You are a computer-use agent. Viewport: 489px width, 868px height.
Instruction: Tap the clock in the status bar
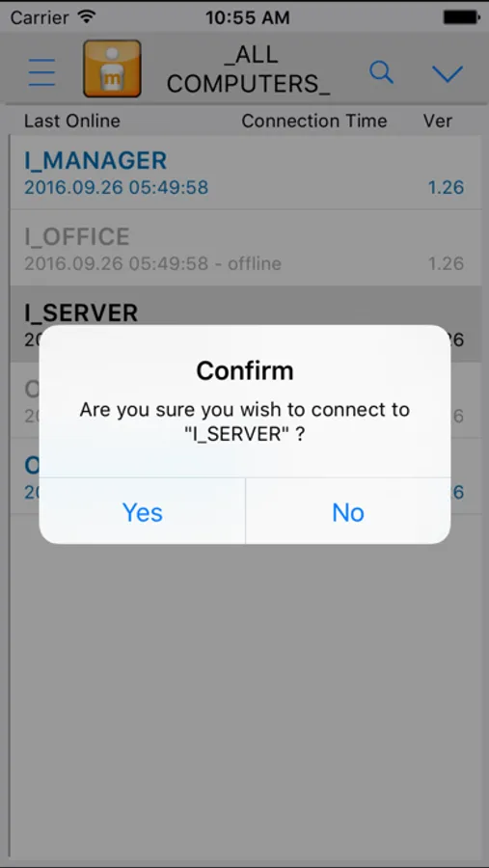[248, 17]
